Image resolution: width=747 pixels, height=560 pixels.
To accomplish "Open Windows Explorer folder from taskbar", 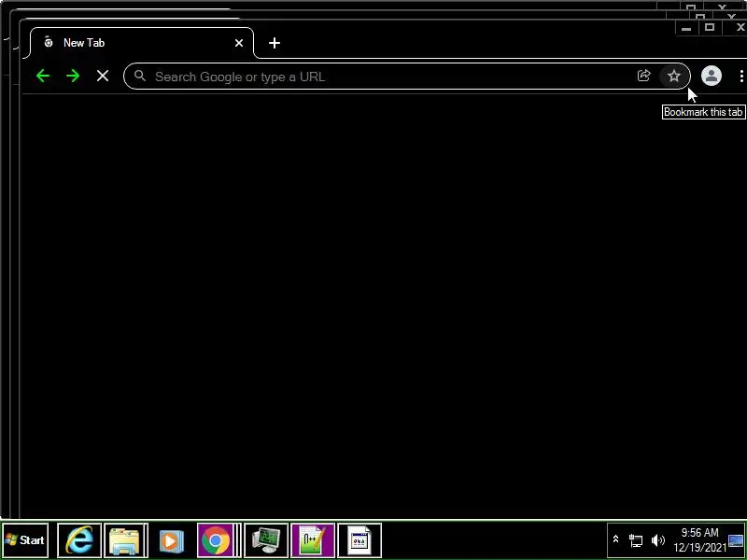I will click(x=125, y=540).
